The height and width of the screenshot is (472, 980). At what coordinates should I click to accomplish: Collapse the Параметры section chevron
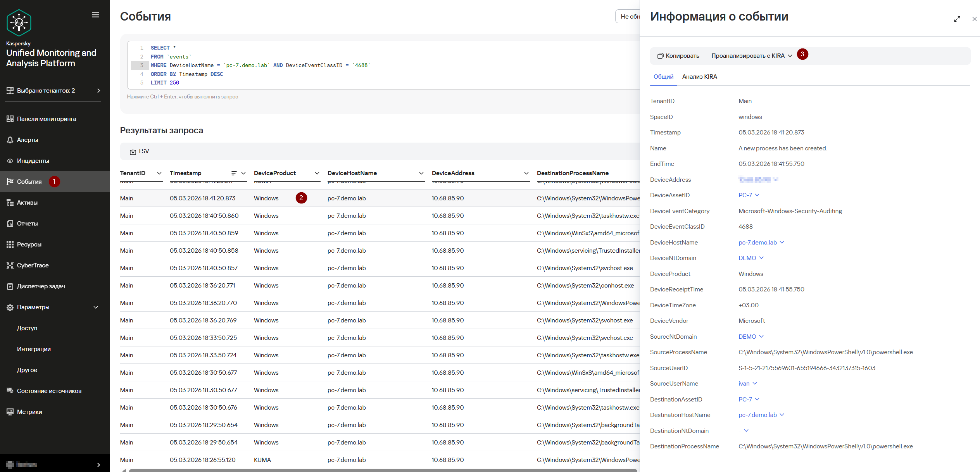point(96,307)
